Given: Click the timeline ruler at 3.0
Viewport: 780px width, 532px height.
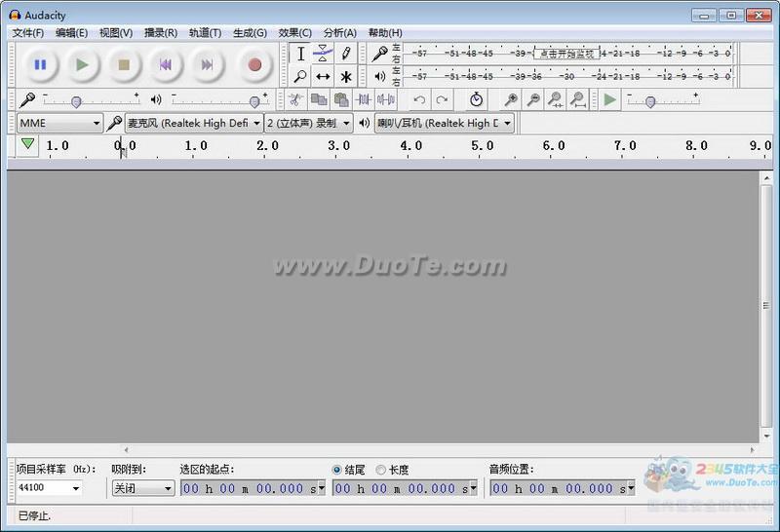Looking at the screenshot, I should coord(338,146).
